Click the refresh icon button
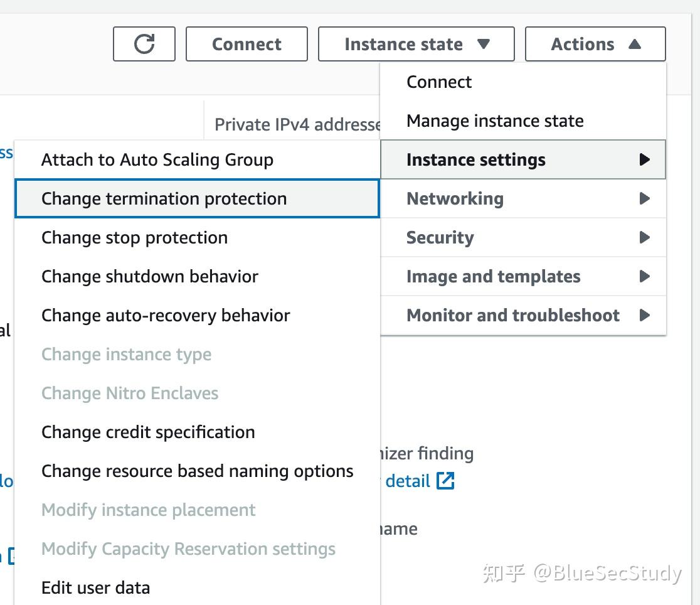Image resolution: width=700 pixels, height=605 pixels. [145, 44]
